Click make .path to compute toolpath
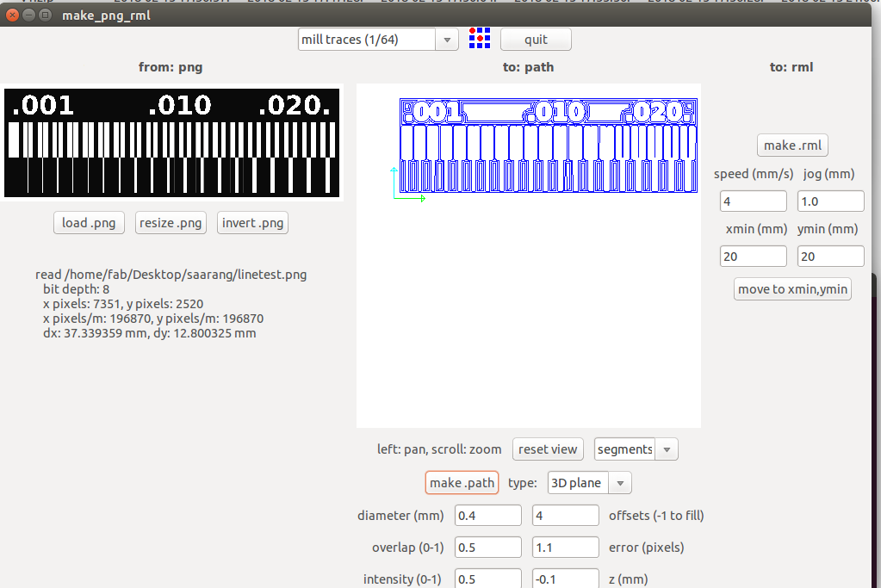The image size is (881, 588). tap(462, 483)
